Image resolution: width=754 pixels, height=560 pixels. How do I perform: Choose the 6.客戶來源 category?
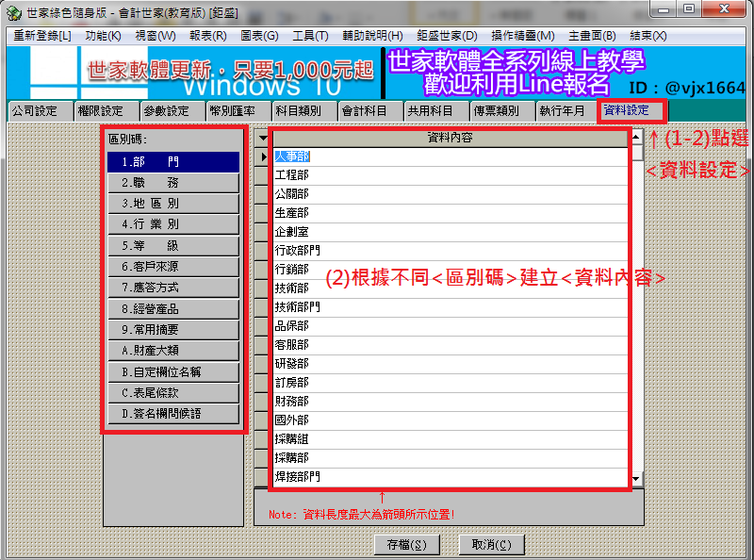click(173, 267)
